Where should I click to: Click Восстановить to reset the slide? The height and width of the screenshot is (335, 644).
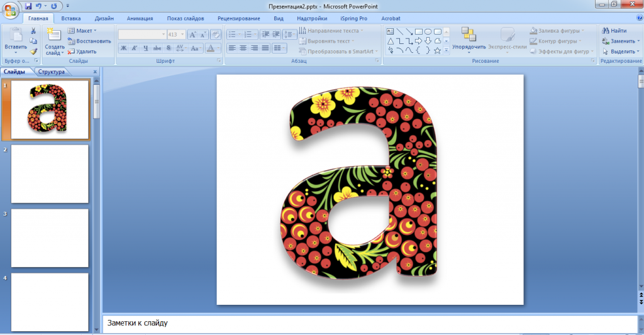pos(89,41)
